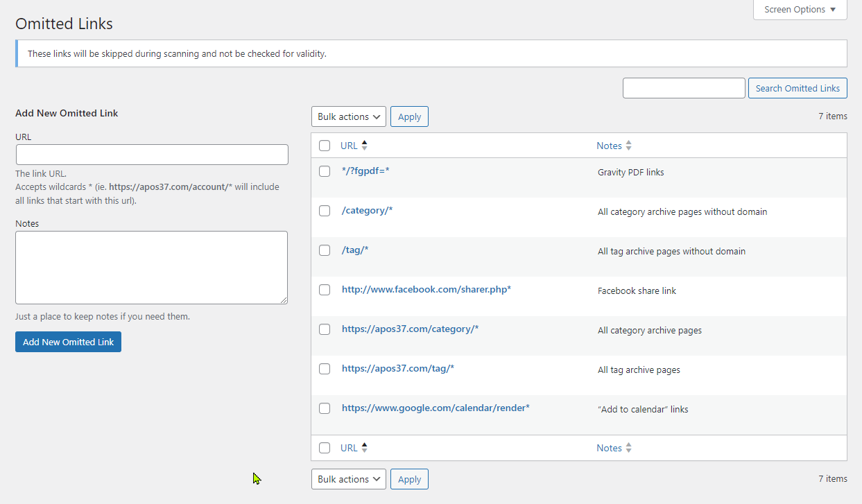
Task: Click inside the Notes textarea
Action: [x=151, y=267]
